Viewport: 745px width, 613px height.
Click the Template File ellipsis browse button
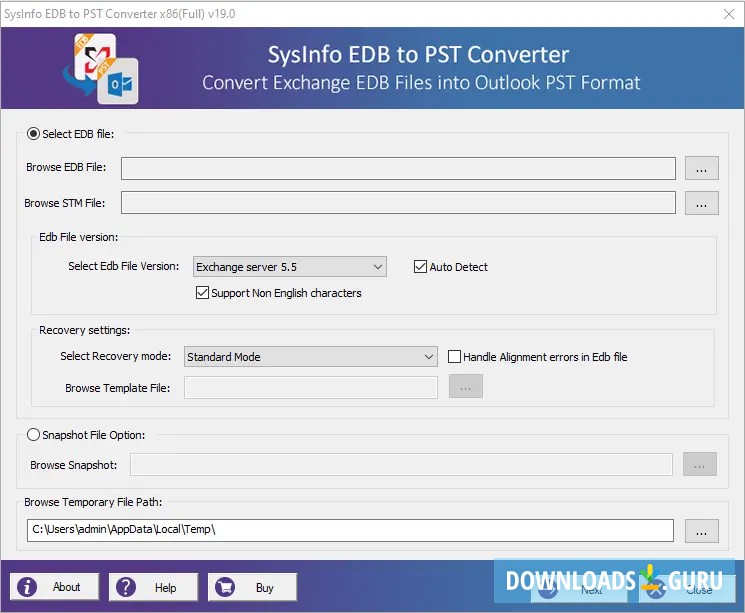(x=466, y=386)
